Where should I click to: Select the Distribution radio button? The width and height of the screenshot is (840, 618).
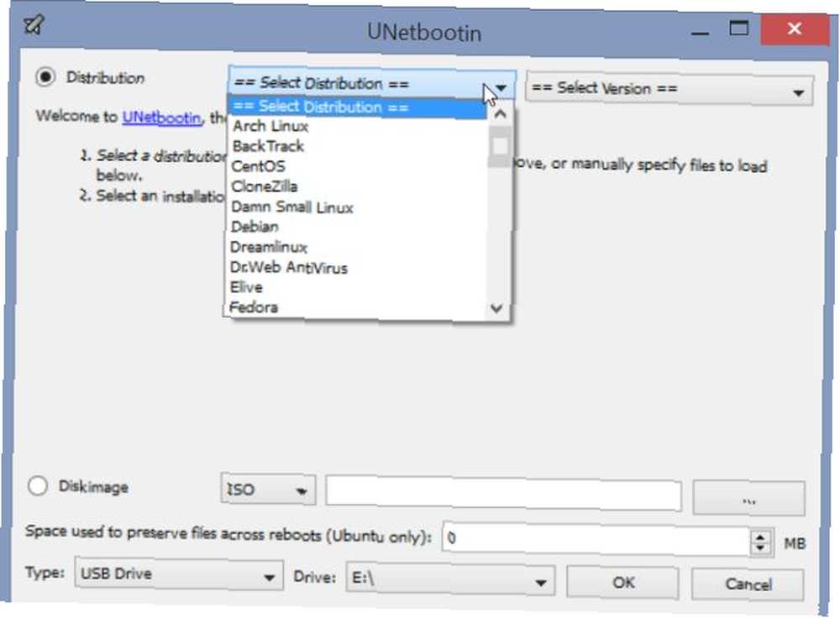click(x=45, y=77)
